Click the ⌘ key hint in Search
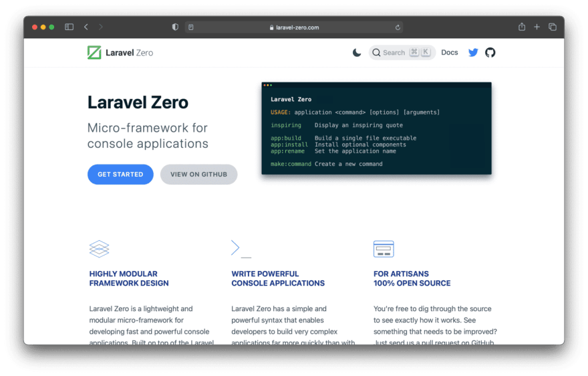Image resolution: width=588 pixels, height=376 pixels. pyautogui.click(x=414, y=52)
